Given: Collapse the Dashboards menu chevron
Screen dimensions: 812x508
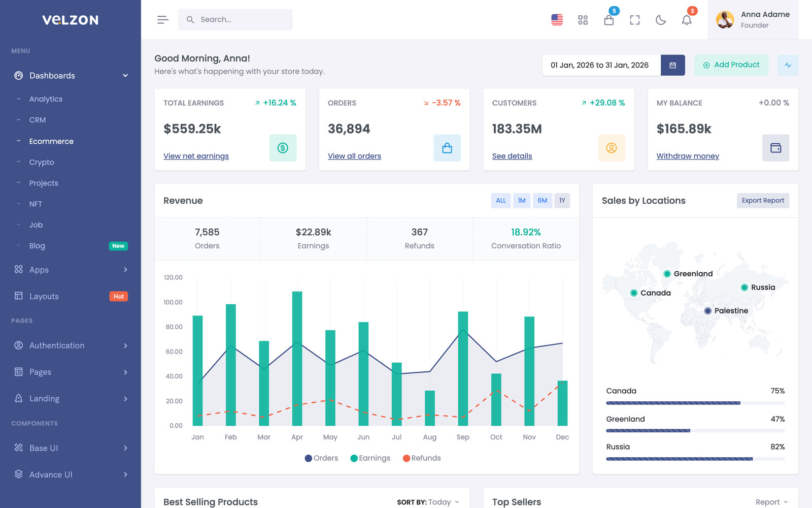Looking at the screenshot, I should [x=125, y=76].
